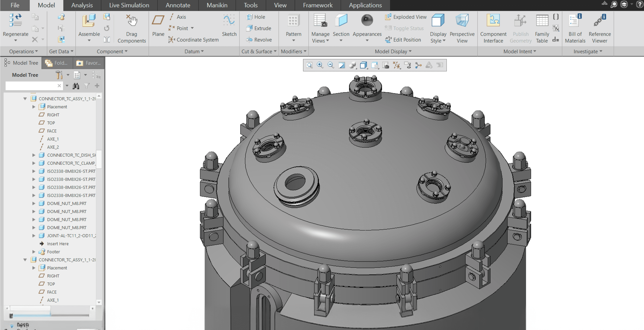Click Zoom In magnifier in graphics toolbar
The width and height of the screenshot is (644, 330).
320,65
